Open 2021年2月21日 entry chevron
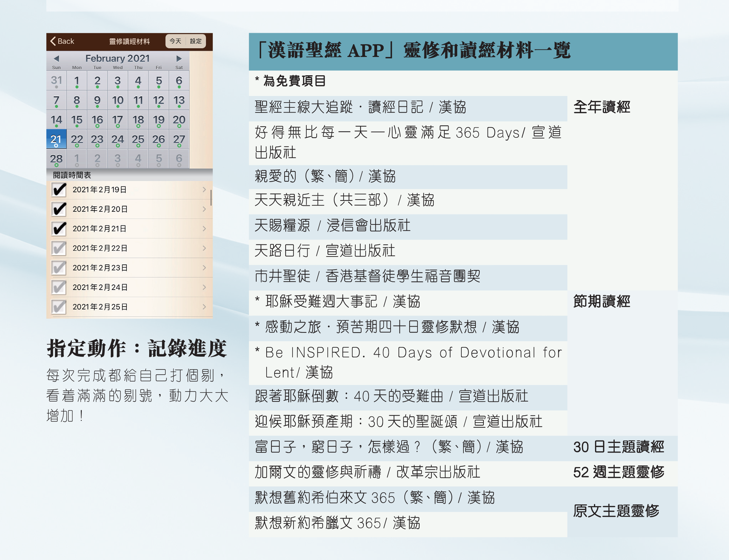Viewport: 729px width, 560px height. click(x=204, y=229)
